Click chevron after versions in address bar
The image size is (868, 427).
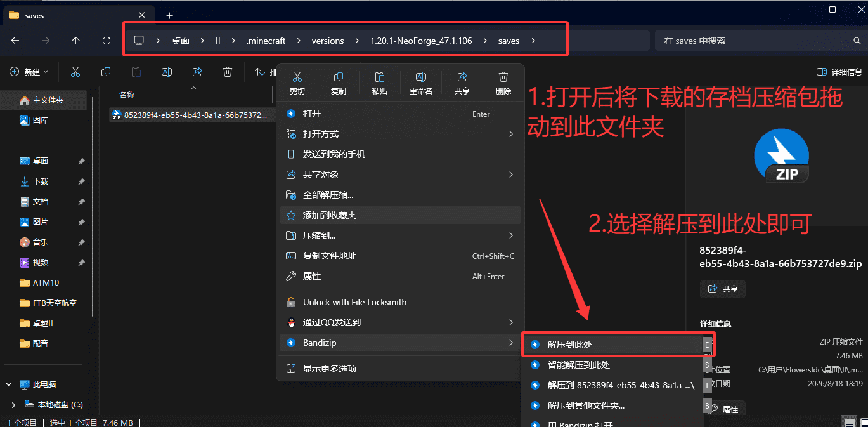pos(357,41)
